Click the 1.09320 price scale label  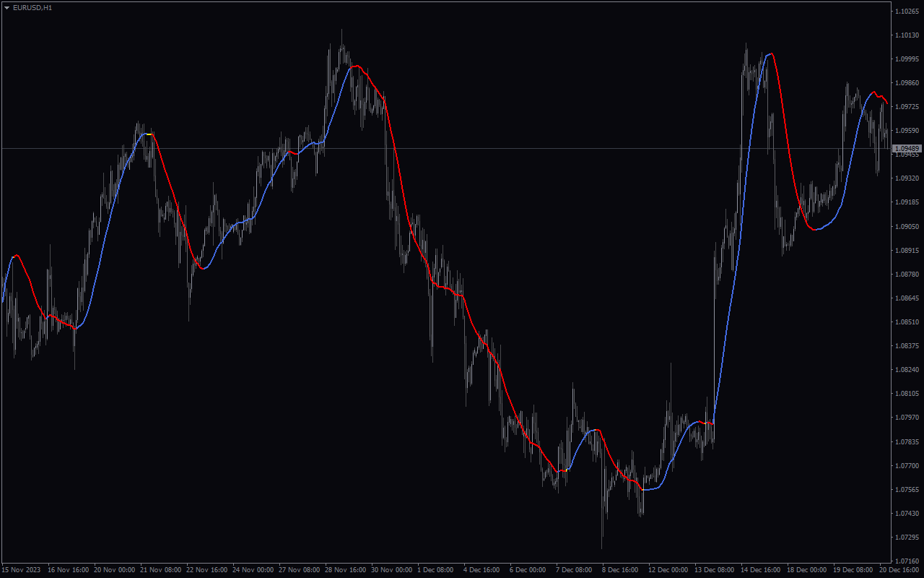tap(907, 178)
